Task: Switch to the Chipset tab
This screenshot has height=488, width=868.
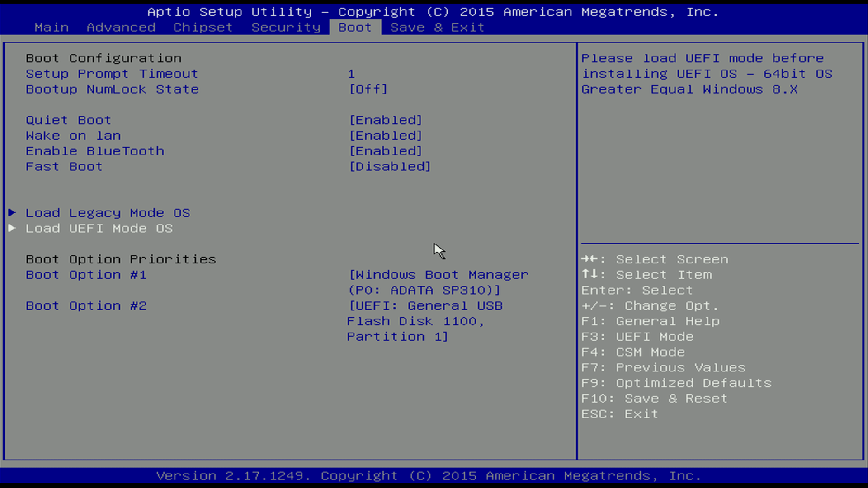Action: (202, 27)
